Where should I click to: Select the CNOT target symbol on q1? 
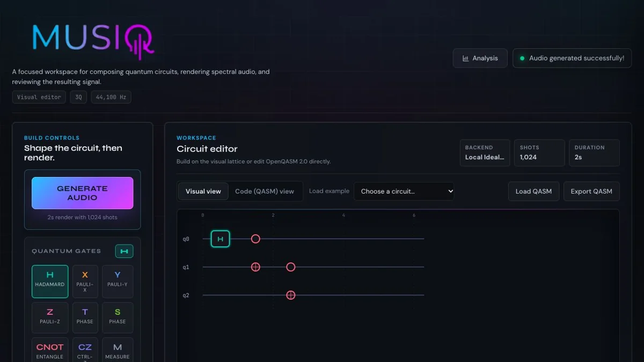click(255, 267)
